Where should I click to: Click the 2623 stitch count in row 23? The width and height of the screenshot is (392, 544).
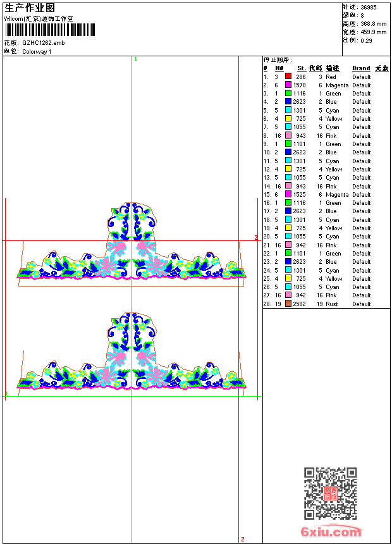click(x=300, y=262)
